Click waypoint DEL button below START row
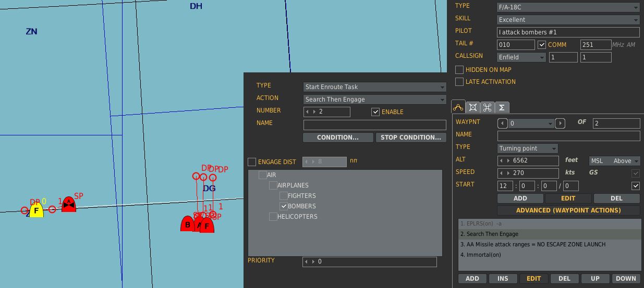 pyautogui.click(x=616, y=198)
